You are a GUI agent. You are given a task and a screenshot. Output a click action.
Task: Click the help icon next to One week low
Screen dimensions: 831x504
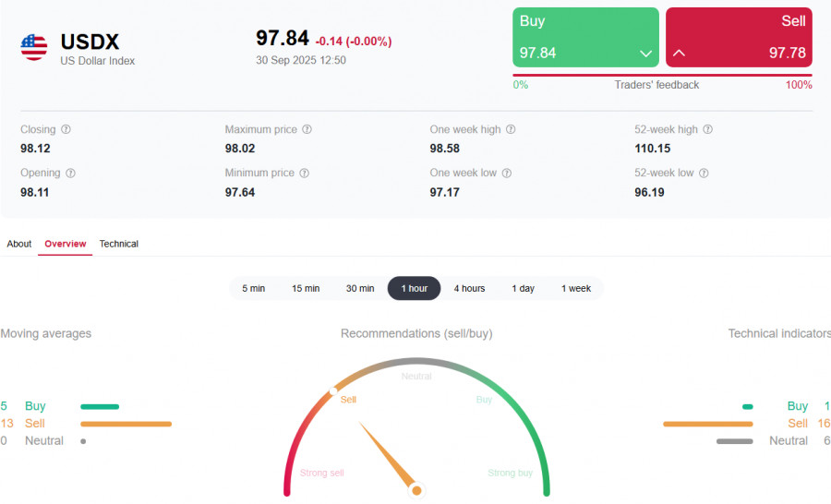click(507, 174)
